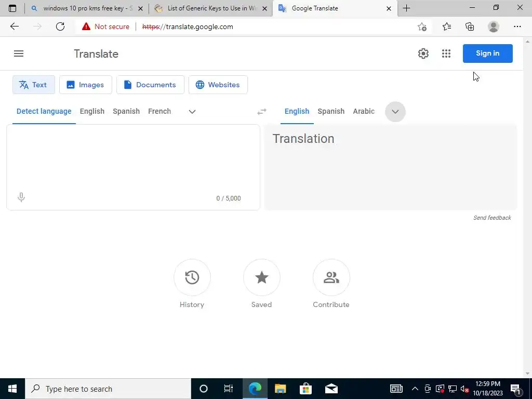Open Microsoft Store from taskbar
The width and height of the screenshot is (532, 399).
pos(305,389)
